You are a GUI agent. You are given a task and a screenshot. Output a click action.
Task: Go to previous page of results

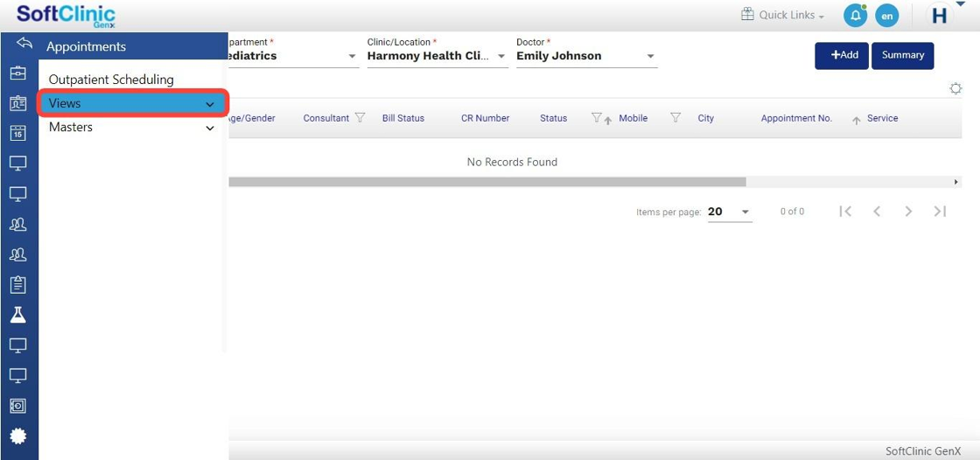click(877, 212)
